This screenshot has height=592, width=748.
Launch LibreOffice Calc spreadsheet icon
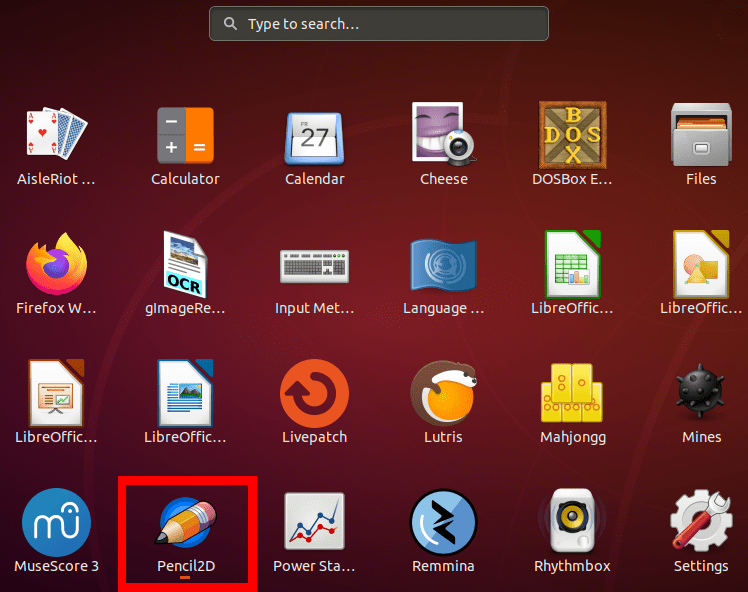(x=572, y=264)
